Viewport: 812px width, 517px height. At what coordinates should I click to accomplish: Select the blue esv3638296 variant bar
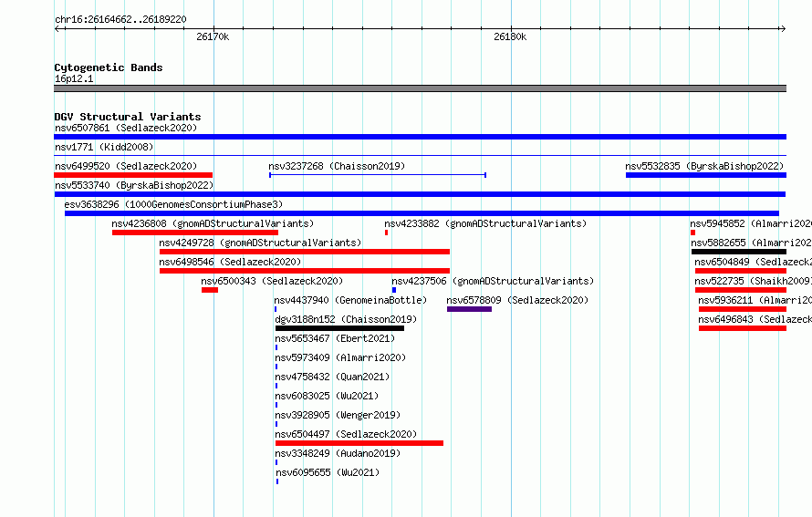coord(422,213)
